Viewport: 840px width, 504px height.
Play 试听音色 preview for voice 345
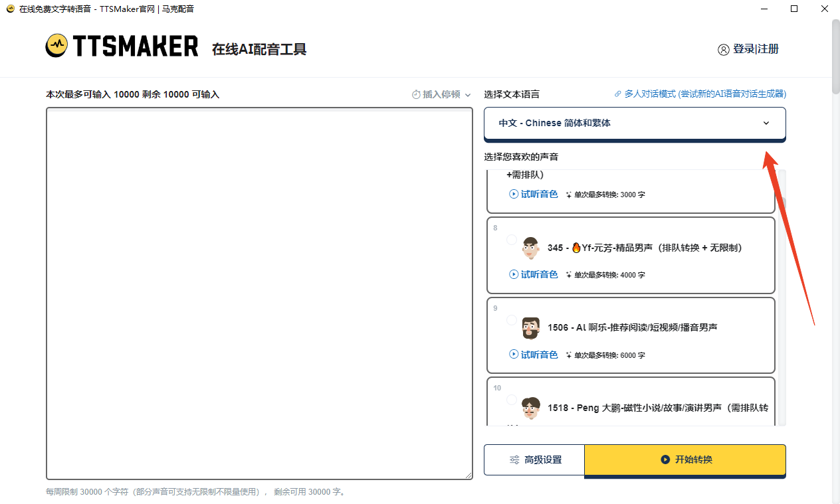533,274
